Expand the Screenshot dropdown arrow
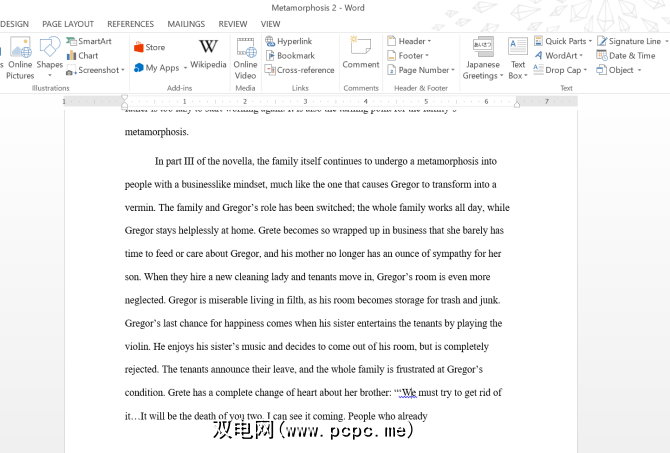 123,70
